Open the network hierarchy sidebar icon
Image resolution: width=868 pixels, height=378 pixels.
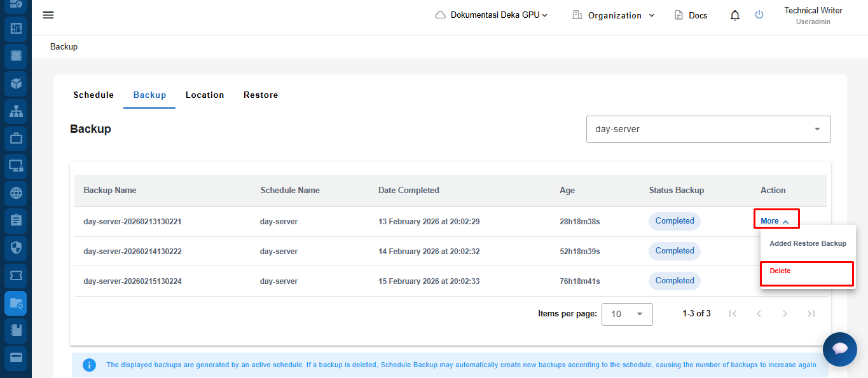coord(16,111)
